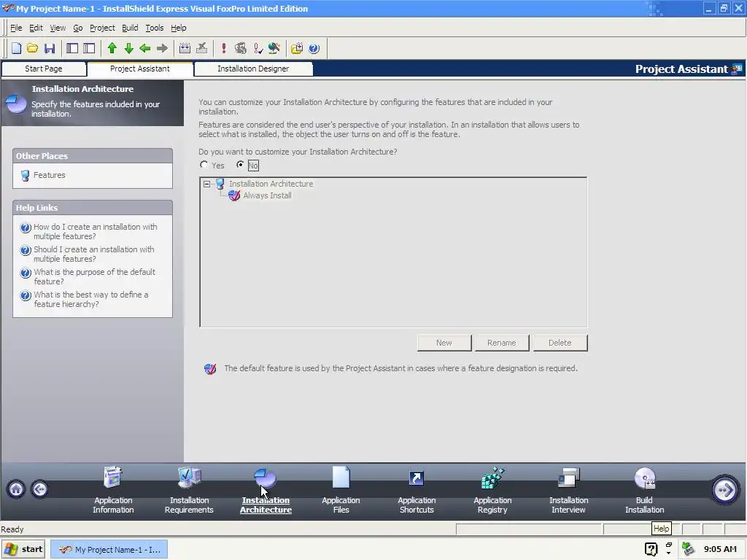The height and width of the screenshot is (560, 747).
Task: Click the green down arrow toolbar icon
Action: (x=128, y=48)
